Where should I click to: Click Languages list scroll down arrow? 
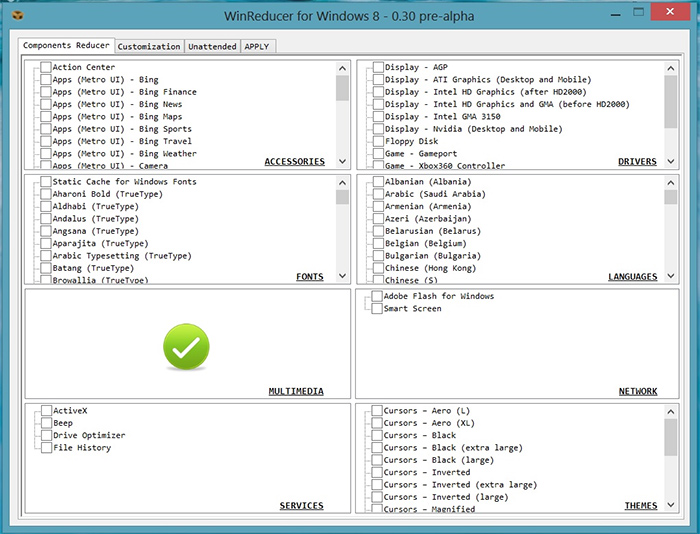(671, 276)
